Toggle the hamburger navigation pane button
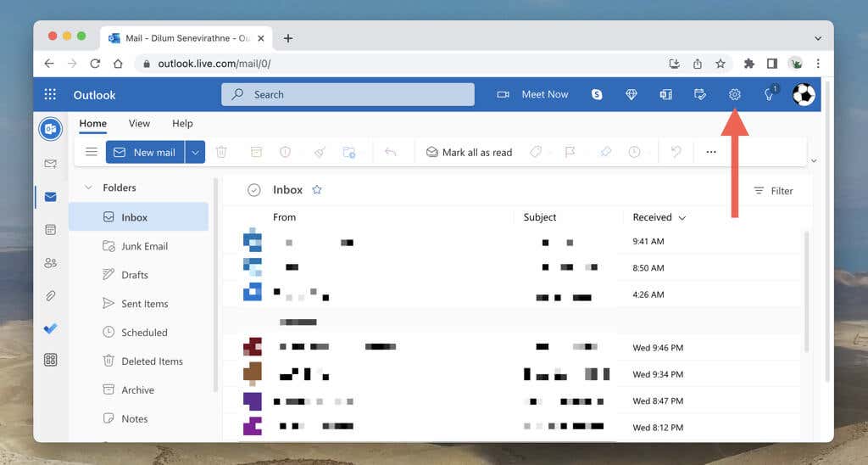Viewport: 868px width, 465px height. click(x=92, y=152)
